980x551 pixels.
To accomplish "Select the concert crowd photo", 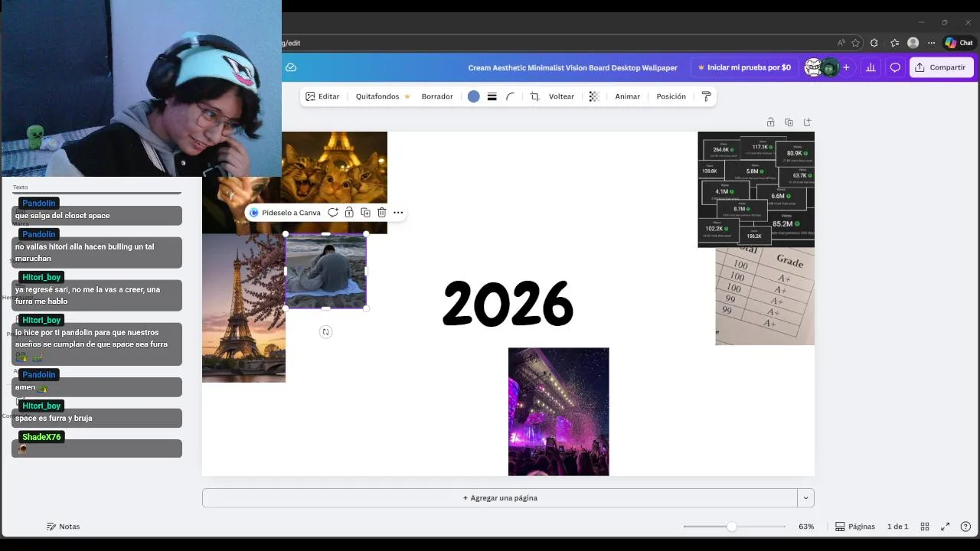I will [559, 412].
